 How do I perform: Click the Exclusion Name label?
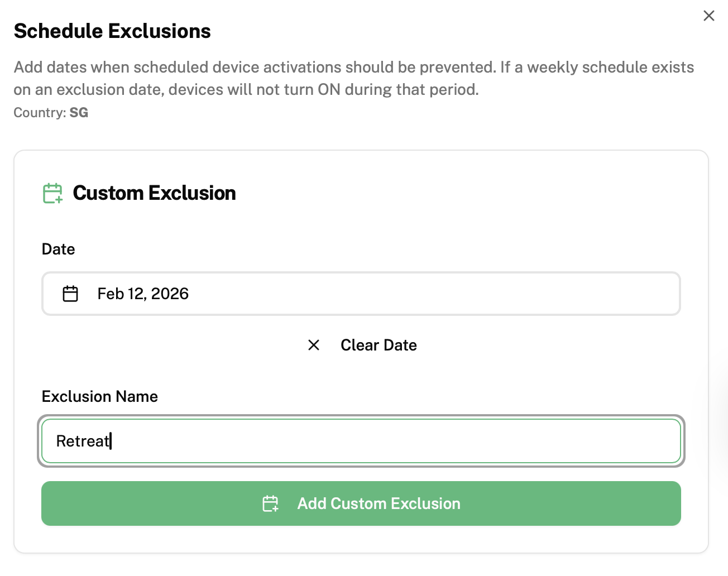coord(99,396)
